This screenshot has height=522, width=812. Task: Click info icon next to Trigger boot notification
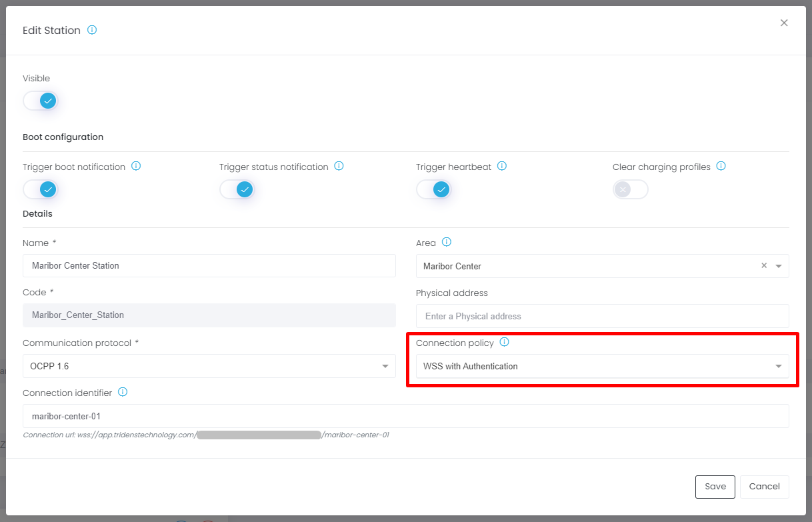136,166
